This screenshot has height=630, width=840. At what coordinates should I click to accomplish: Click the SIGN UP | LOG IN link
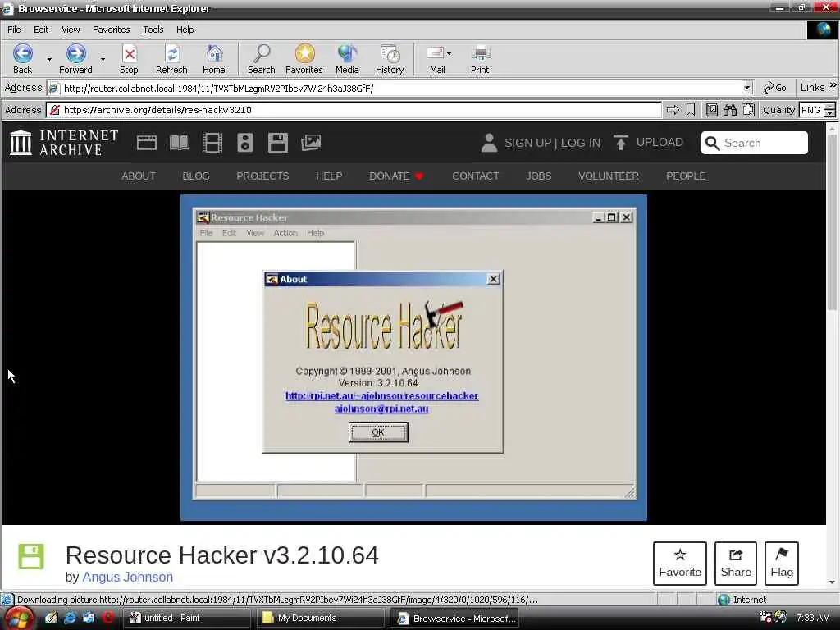pos(552,143)
